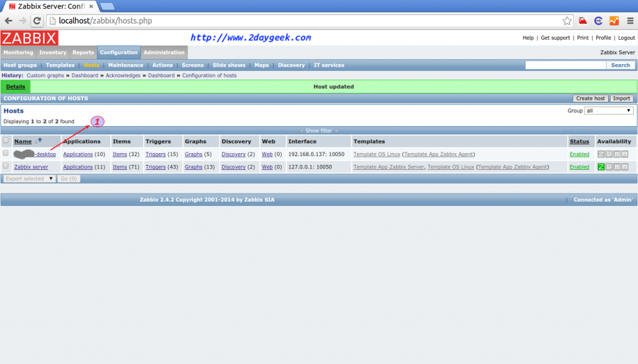
Task: Click the ZABBIX logo
Action: (x=30, y=37)
